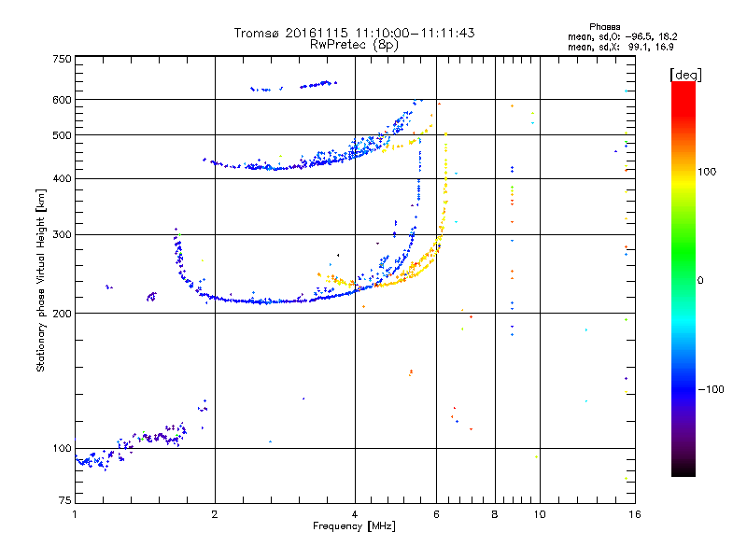Click the y-axis '100' tick label
Screen dimensions: 747x560
62,449
